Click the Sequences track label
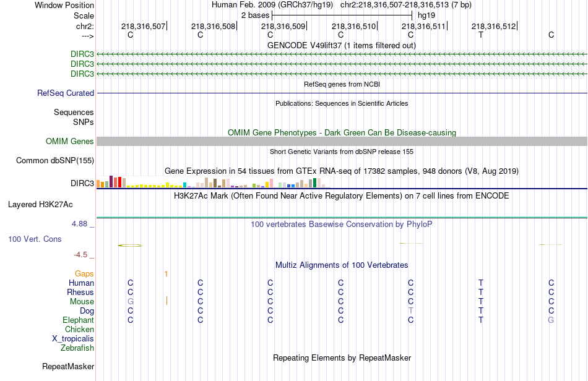This screenshot has width=588, height=381. click(74, 113)
